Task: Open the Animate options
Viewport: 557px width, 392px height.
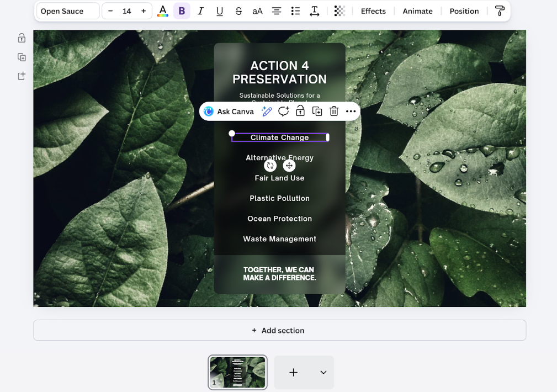Action: [417, 11]
